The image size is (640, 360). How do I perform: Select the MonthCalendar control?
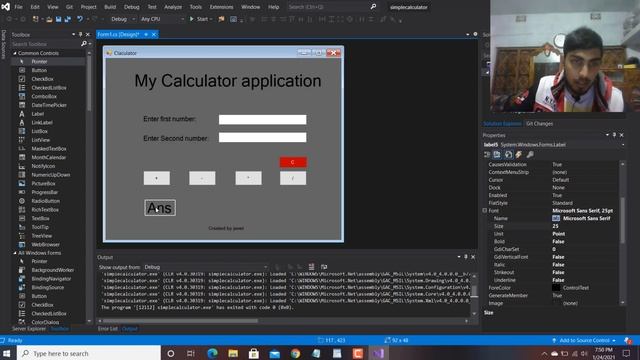pyautogui.click(x=49, y=158)
